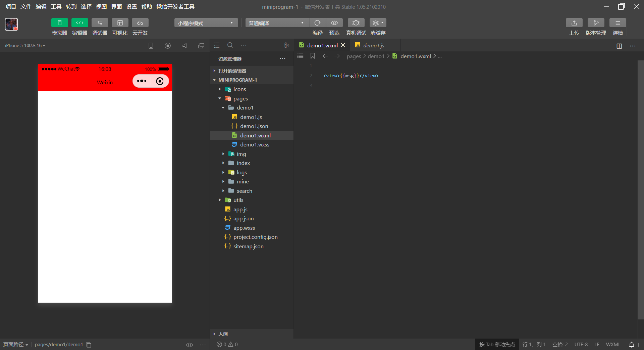Click the simulator capsule close circle
The image size is (644, 350).
[x=160, y=81]
